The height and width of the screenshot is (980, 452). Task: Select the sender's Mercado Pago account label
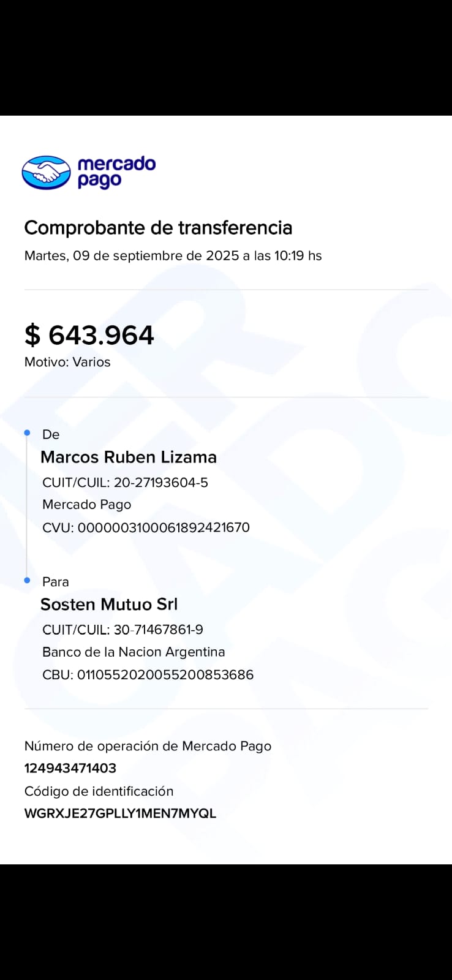[x=86, y=505]
